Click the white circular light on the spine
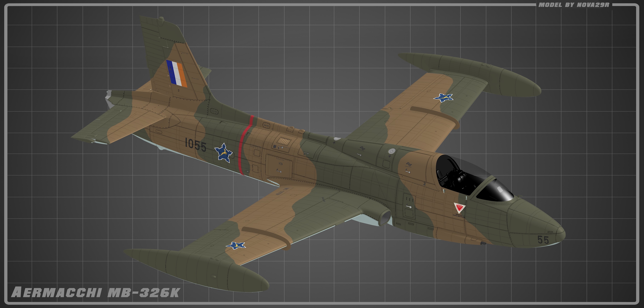The height and width of the screenshot is (308, 644). tap(392, 151)
